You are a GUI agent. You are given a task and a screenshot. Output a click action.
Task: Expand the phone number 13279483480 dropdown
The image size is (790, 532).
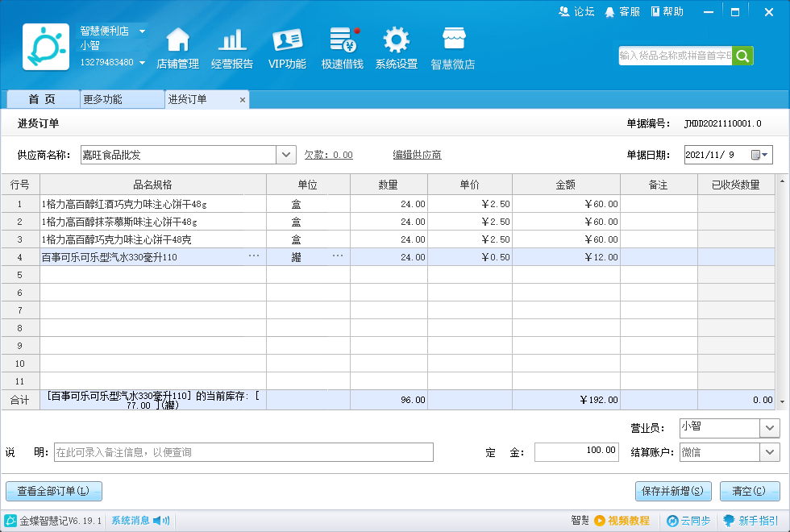pos(142,63)
